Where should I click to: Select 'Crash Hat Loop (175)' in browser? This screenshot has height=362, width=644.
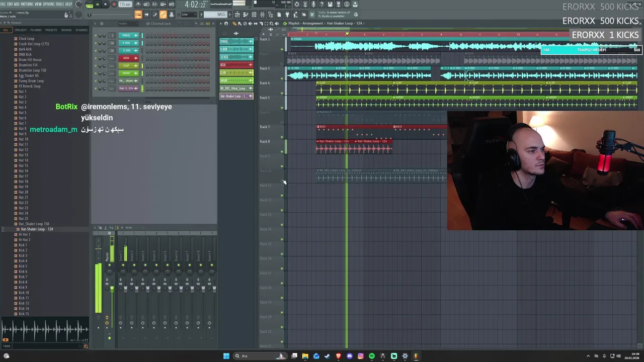tap(34, 44)
